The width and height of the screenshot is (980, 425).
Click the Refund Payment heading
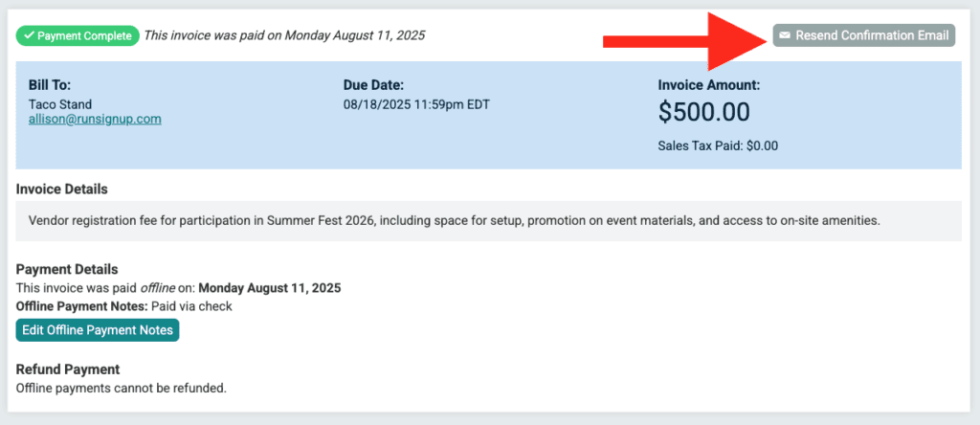click(68, 369)
